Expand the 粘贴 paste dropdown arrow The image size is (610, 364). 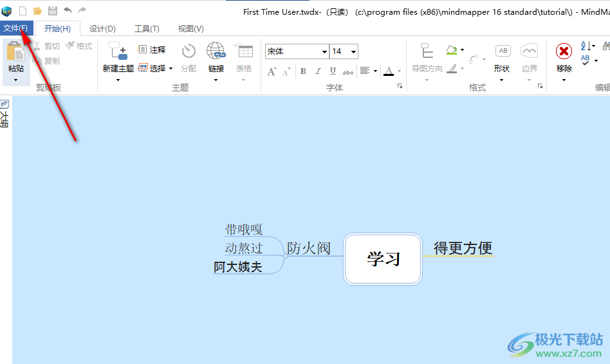point(16,80)
